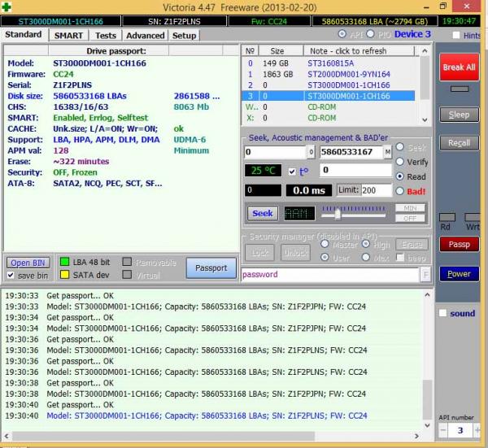
Task: Click the Open BIN button
Action: tap(28, 263)
